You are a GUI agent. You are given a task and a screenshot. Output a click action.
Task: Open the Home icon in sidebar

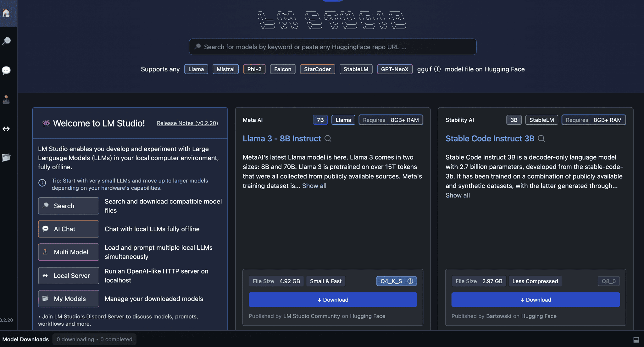point(6,13)
